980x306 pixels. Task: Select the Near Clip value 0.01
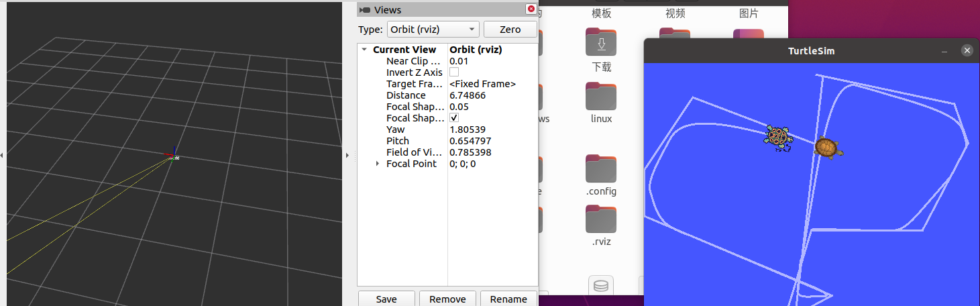[459, 61]
